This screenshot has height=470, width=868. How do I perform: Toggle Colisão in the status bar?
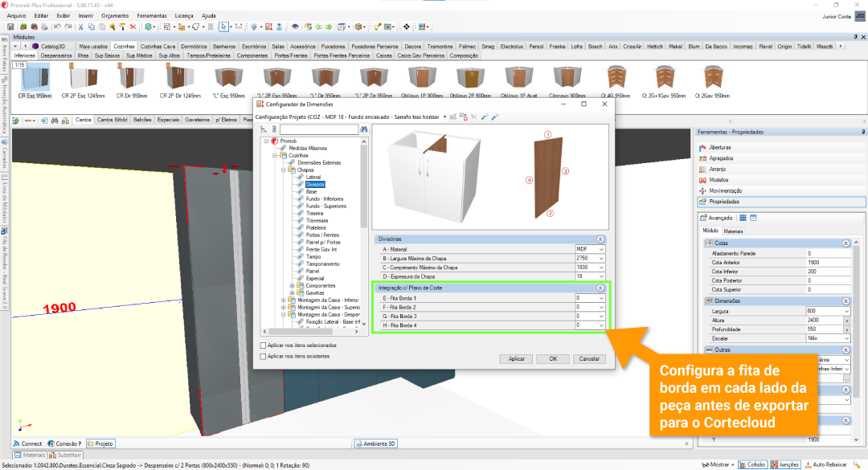click(x=752, y=464)
